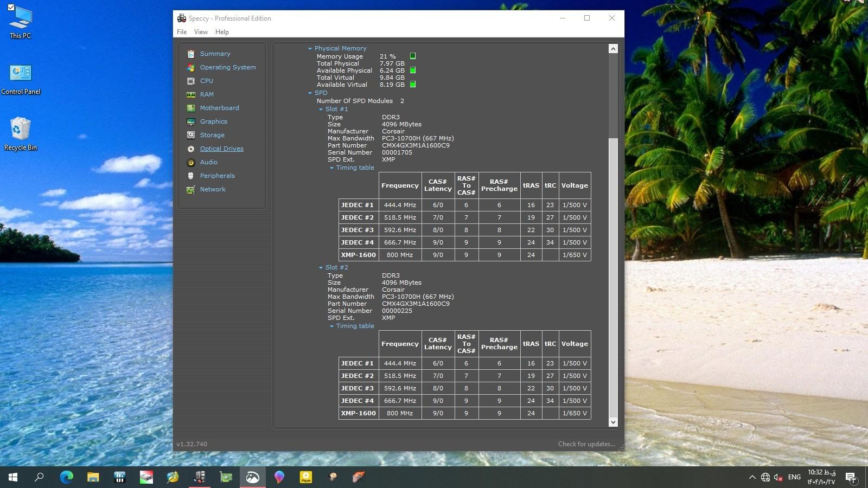The image size is (868, 488).
Task: Open the Optical Drives link
Action: [221, 149]
